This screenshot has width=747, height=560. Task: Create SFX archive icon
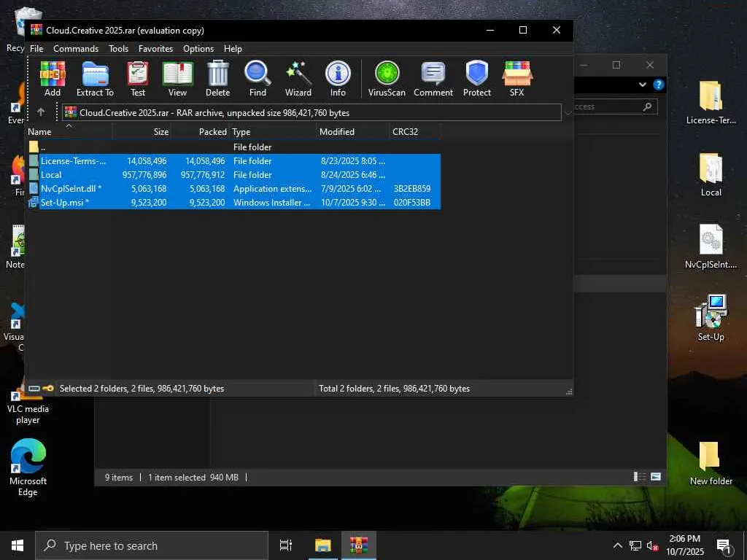[517, 79]
